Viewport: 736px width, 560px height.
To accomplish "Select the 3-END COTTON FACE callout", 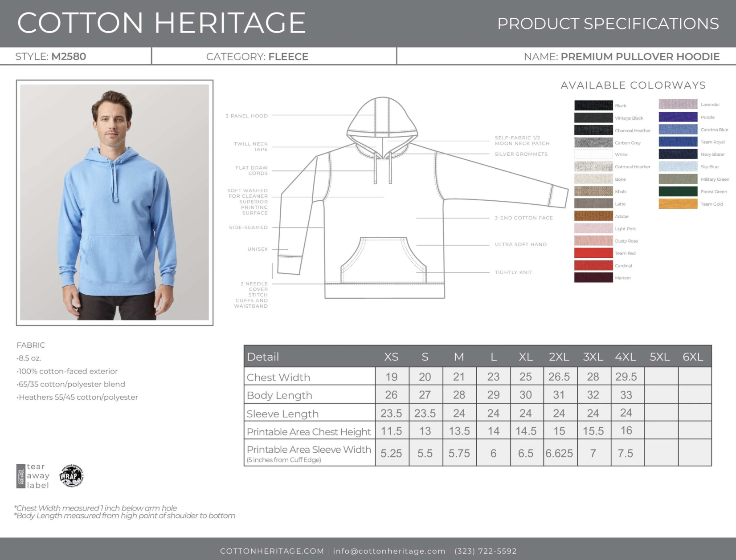I will coord(524,218).
